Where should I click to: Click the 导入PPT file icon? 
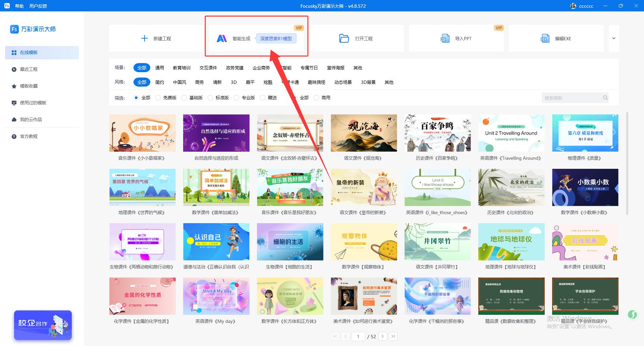(445, 39)
